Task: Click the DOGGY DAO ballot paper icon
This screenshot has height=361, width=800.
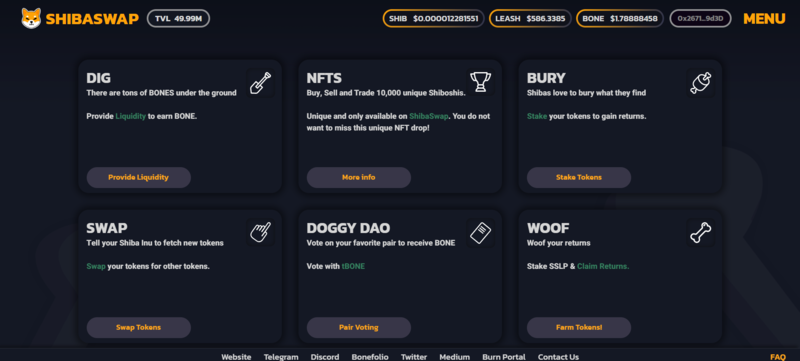Action: [481, 234]
